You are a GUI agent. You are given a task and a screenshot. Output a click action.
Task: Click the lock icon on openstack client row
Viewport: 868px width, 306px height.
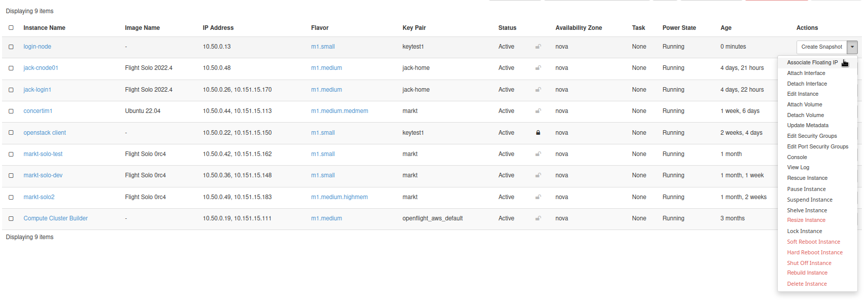tap(538, 133)
